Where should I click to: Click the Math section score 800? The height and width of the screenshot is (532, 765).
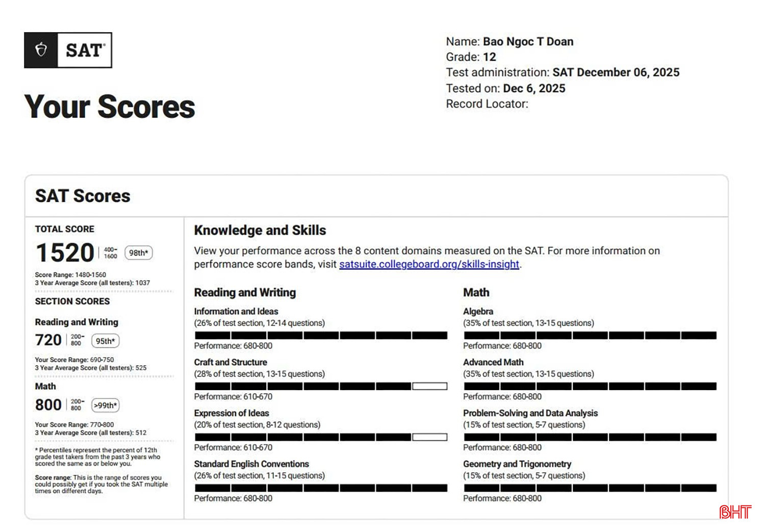click(x=48, y=405)
